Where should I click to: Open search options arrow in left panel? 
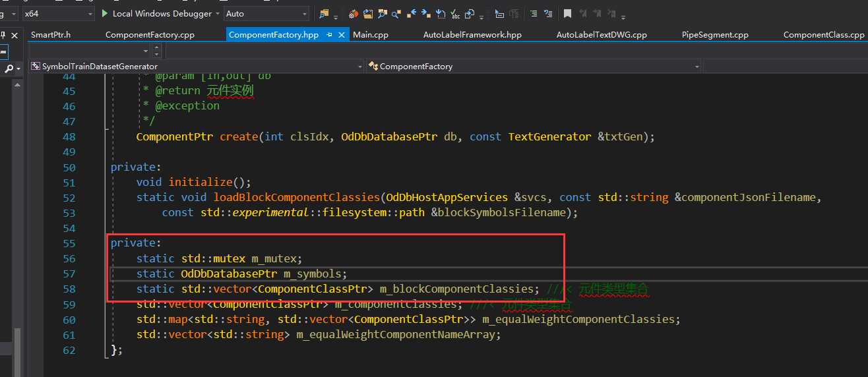click(18, 69)
